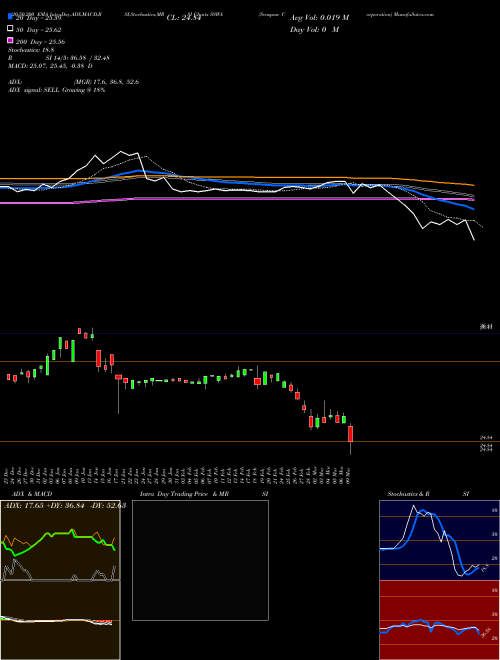Click the tall green candle near 09 Jan

point(73,351)
